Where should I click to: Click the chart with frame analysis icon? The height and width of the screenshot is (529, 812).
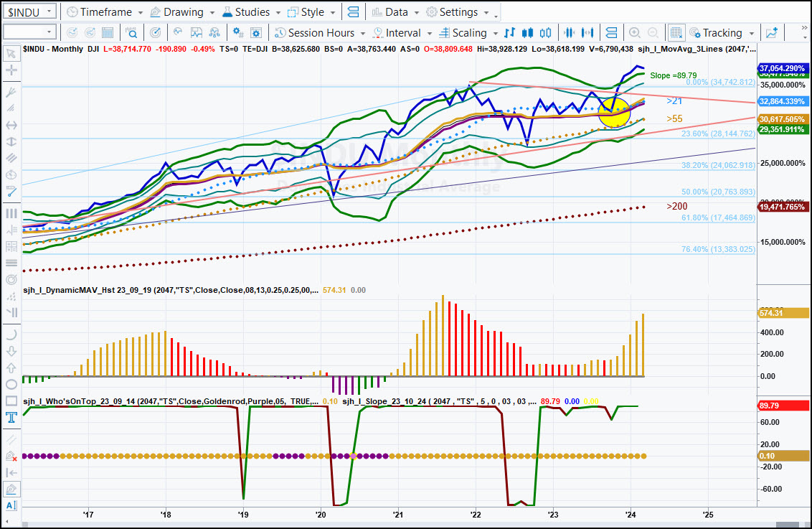[197, 32]
